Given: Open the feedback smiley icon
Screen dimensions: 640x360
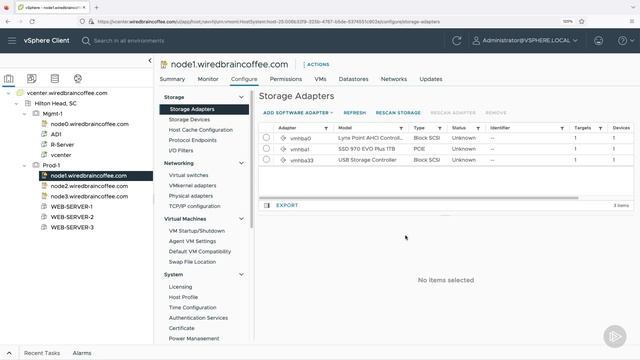Looking at the screenshot, I should click(x=598, y=40).
